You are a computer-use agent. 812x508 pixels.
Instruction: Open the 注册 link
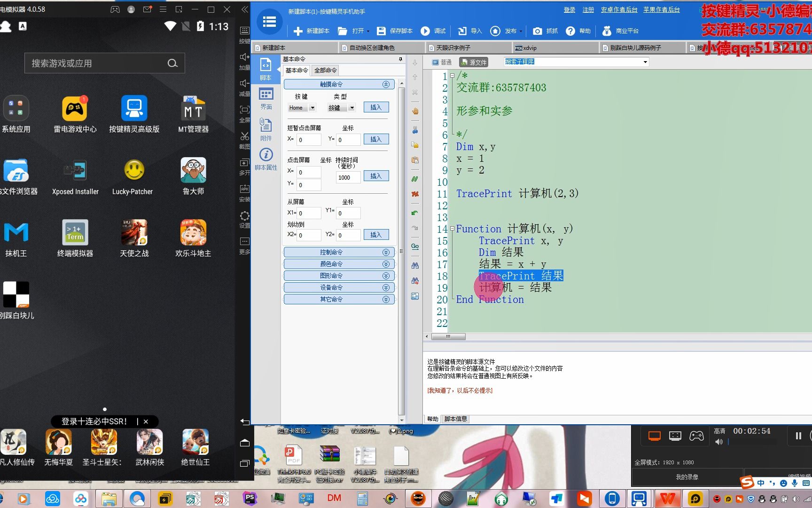tap(588, 9)
